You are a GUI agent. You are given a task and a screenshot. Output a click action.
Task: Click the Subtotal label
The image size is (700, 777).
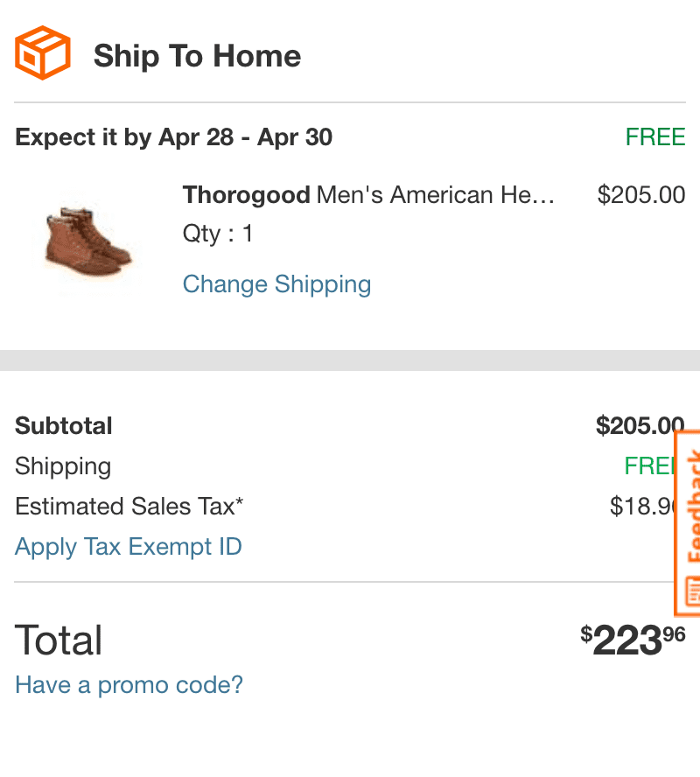coord(64,425)
